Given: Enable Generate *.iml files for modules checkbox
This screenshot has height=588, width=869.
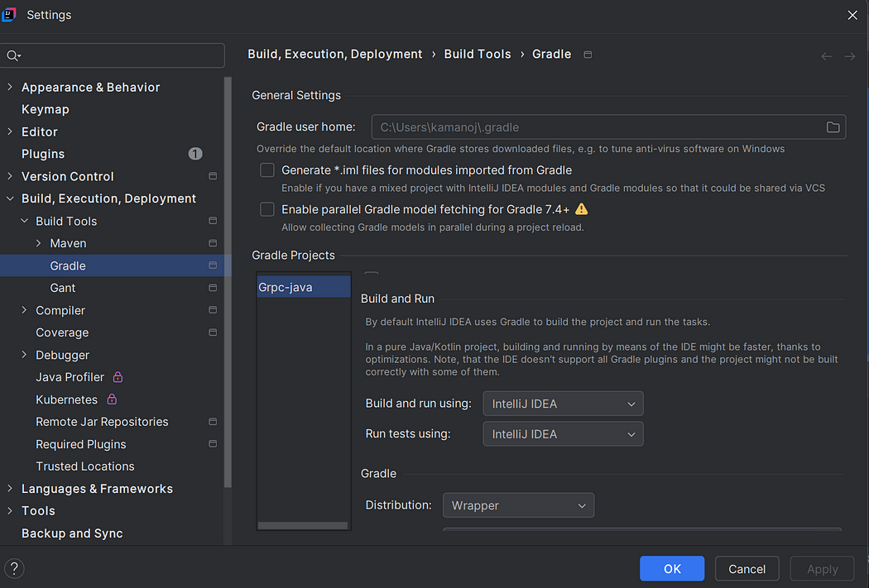Looking at the screenshot, I should (x=267, y=170).
